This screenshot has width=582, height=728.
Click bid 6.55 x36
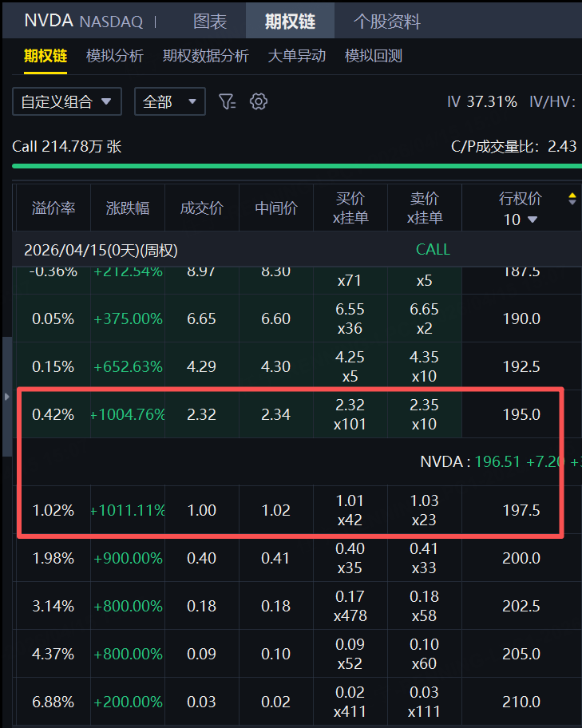pos(350,319)
